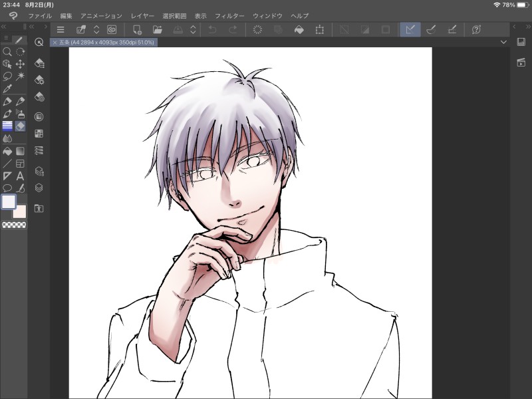Click the Clear layer command icon

258,30
